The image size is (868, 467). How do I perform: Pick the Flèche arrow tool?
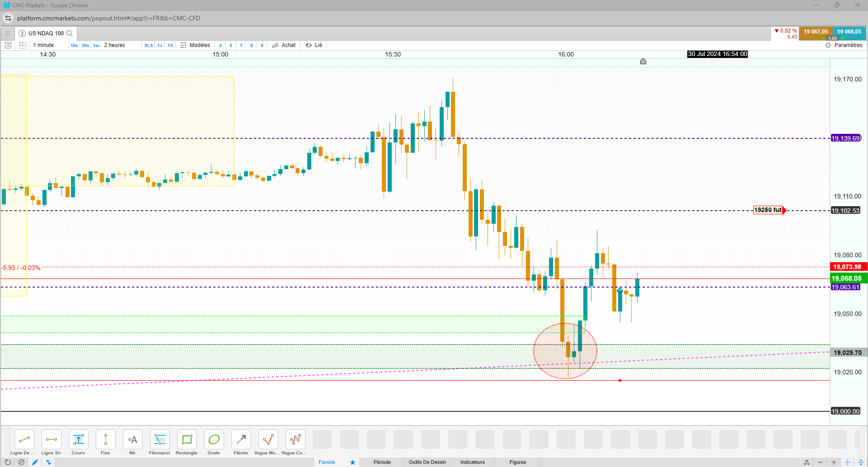pos(241,443)
